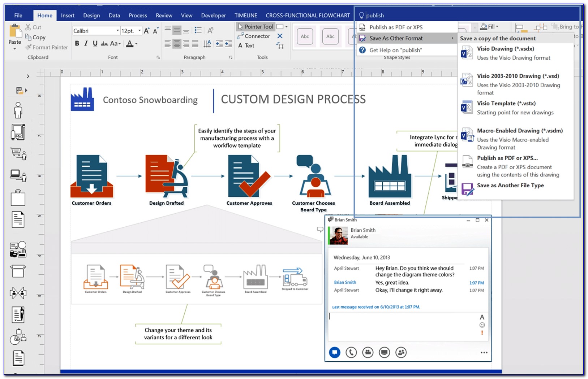Click the Cut scissors command
This screenshot has height=379, width=588.
[x=33, y=27]
